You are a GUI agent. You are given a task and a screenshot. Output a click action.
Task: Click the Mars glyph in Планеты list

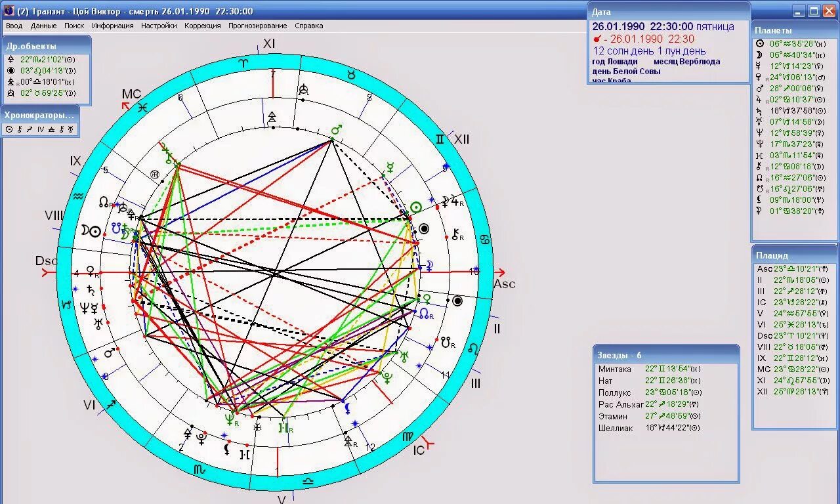760,88
